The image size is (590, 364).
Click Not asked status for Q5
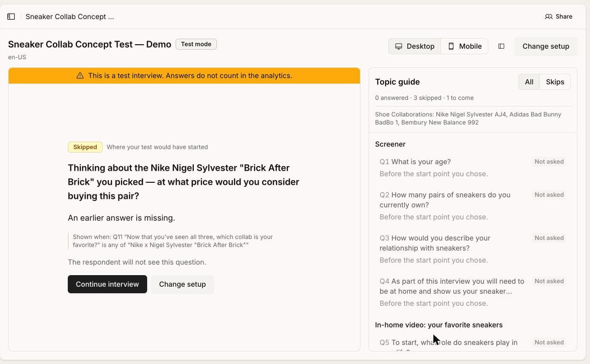click(x=549, y=342)
